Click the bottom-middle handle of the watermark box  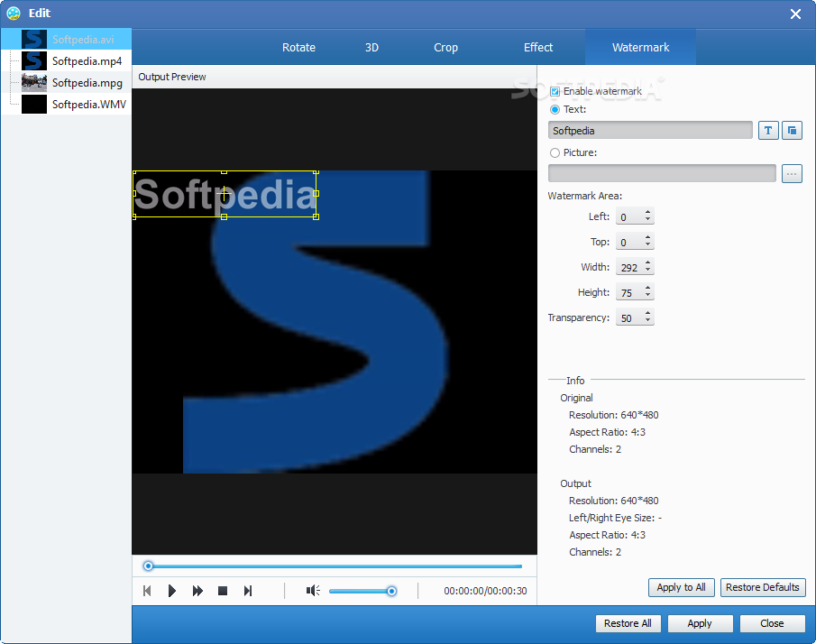pyautogui.click(x=225, y=216)
